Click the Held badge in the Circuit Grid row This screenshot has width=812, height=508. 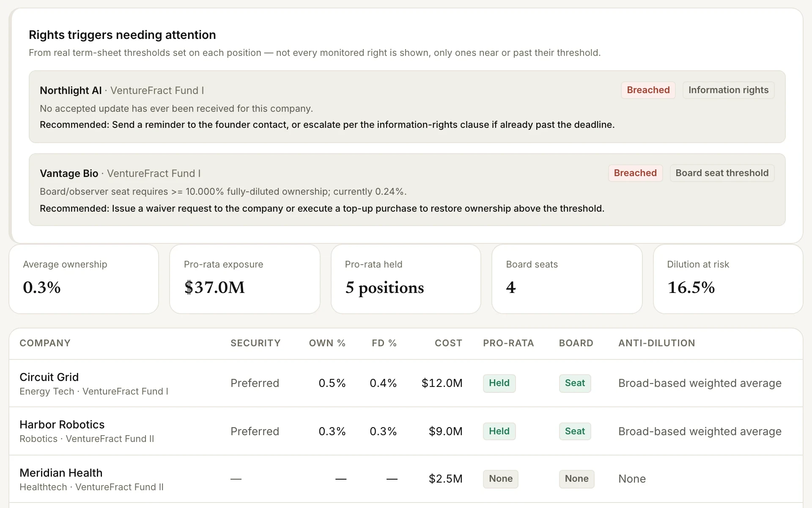click(499, 384)
